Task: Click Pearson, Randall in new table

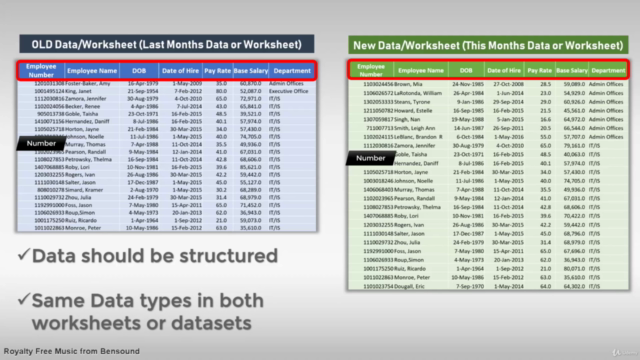Action: pos(415,198)
